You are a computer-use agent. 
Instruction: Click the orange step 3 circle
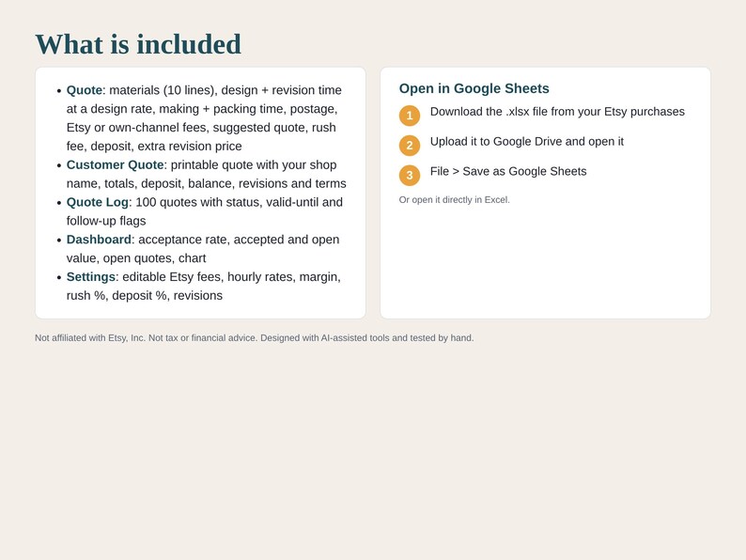pos(410,176)
